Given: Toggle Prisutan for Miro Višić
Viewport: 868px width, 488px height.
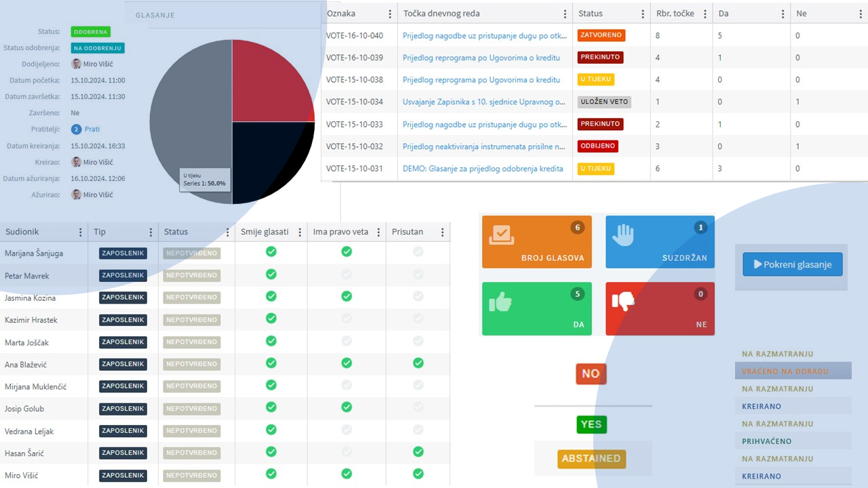Looking at the screenshot, I should 418,474.
